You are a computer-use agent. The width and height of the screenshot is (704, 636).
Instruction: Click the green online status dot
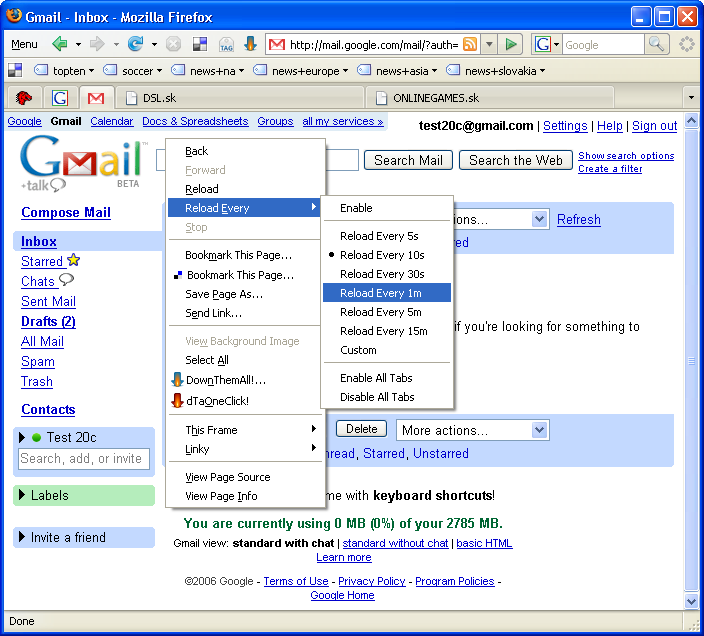pos(37,437)
